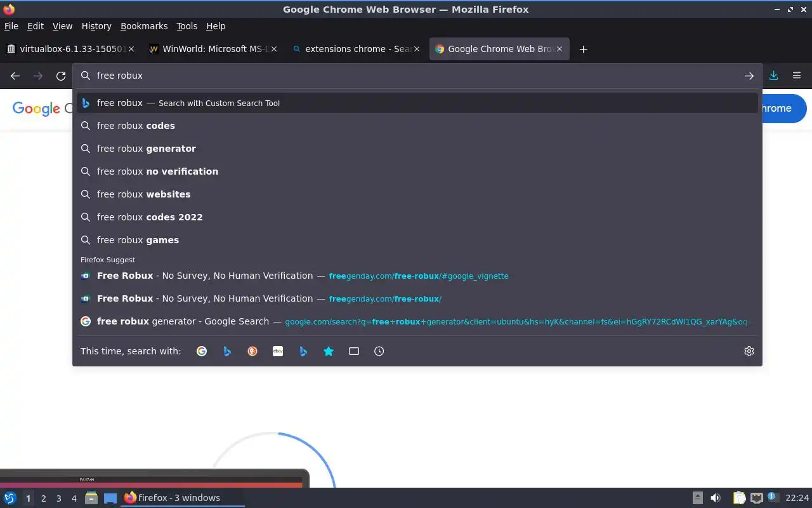Go back to the previous page

[x=15, y=76]
